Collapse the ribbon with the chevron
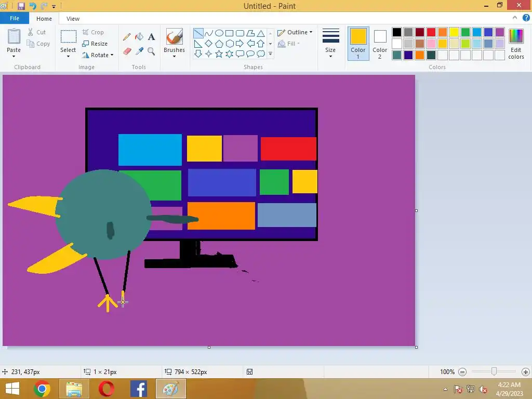 (x=515, y=18)
